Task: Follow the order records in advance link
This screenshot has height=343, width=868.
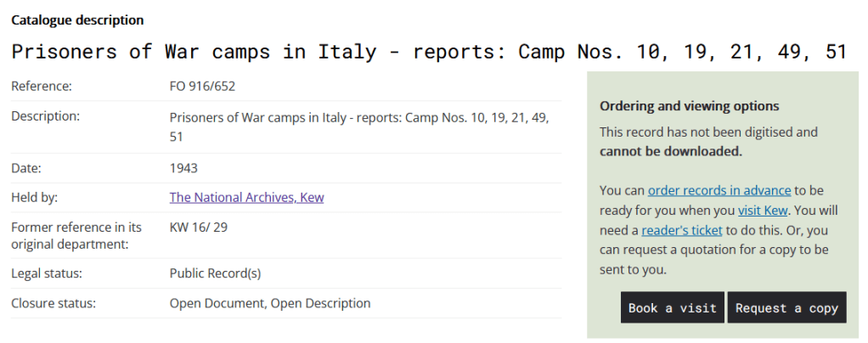Action: (x=719, y=190)
